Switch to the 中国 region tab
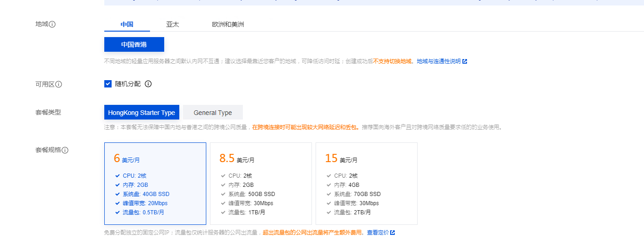644x245 pixels. 127,24
